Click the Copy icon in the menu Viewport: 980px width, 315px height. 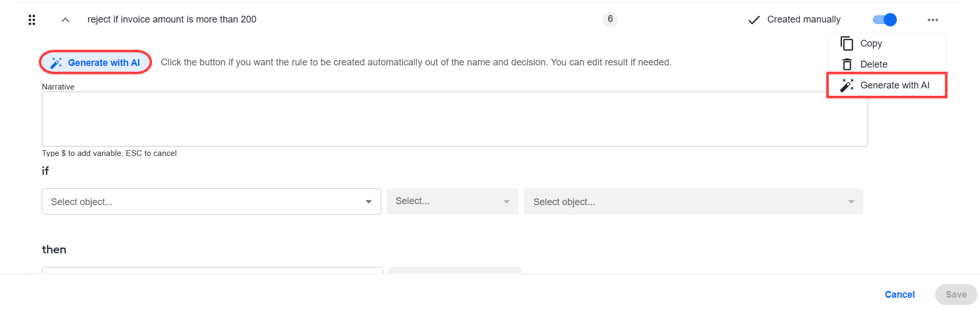coord(847,43)
